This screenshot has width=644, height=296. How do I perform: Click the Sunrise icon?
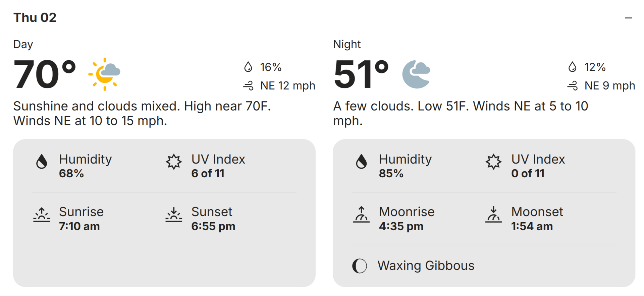(42, 215)
